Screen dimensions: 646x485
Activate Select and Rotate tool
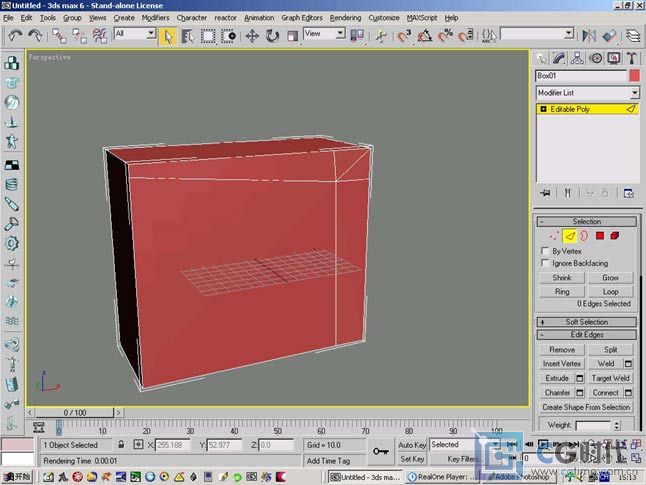[x=272, y=36]
